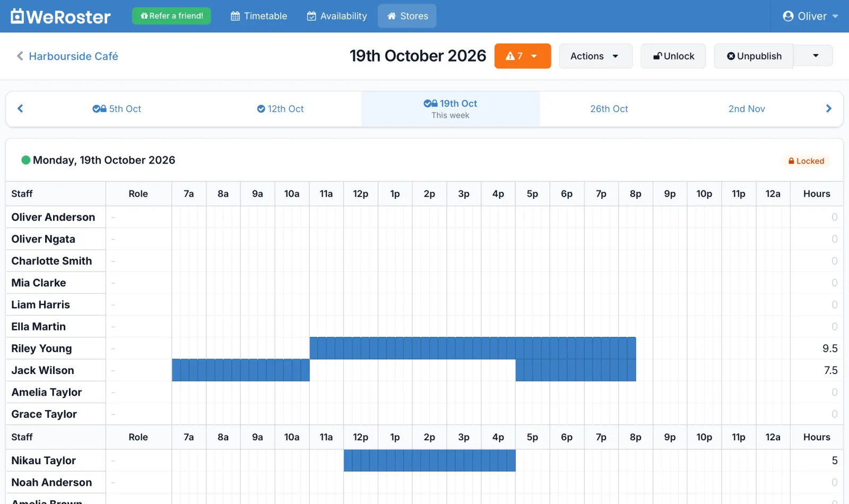
Task: Expand the Actions dropdown
Action: coord(595,56)
